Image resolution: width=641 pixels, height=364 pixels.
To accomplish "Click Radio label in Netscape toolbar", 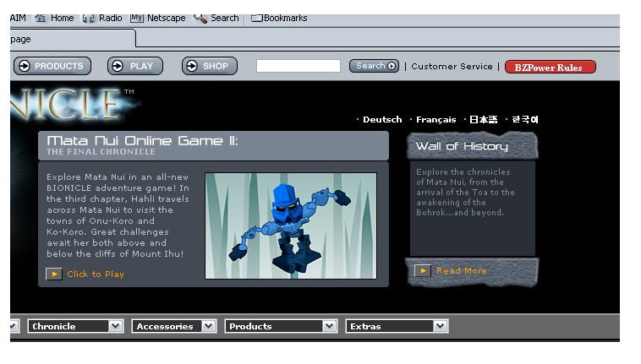I will point(111,19).
